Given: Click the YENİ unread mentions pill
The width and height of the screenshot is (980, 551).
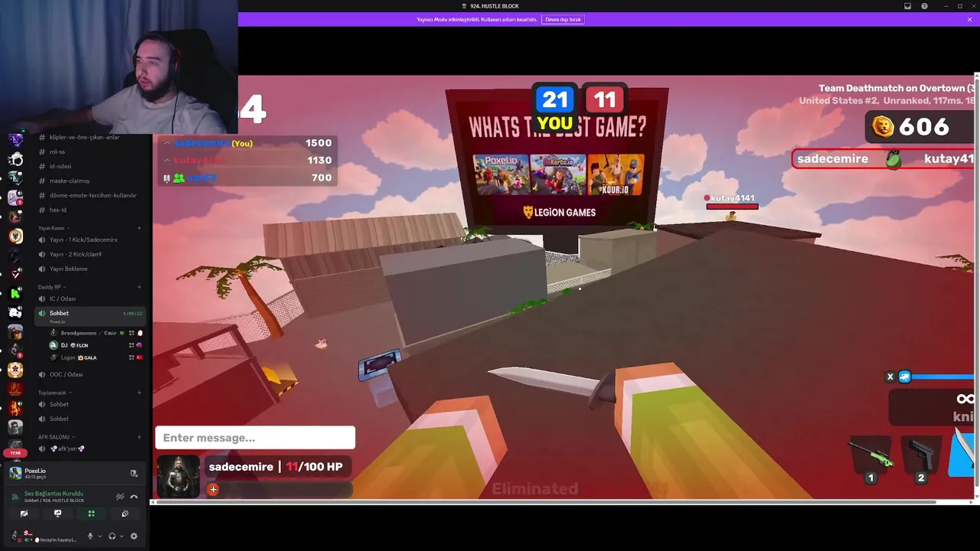Looking at the screenshot, I should coord(15,453).
